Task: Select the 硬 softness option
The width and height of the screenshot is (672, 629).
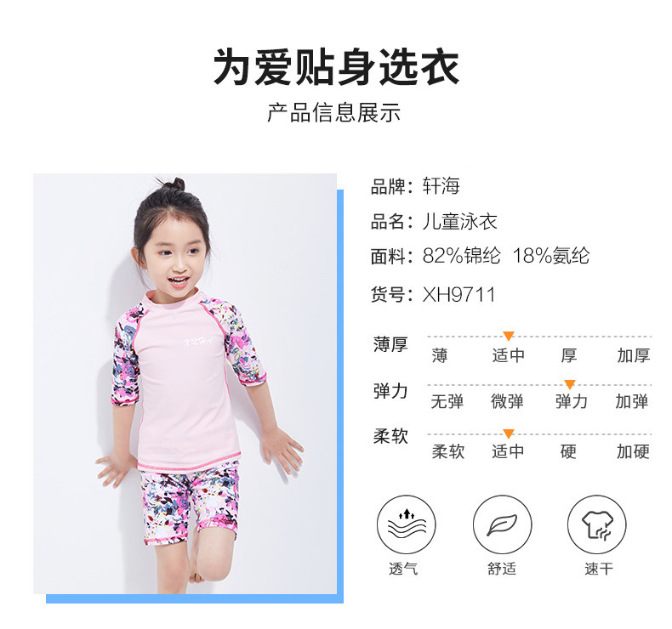Action: [568, 451]
